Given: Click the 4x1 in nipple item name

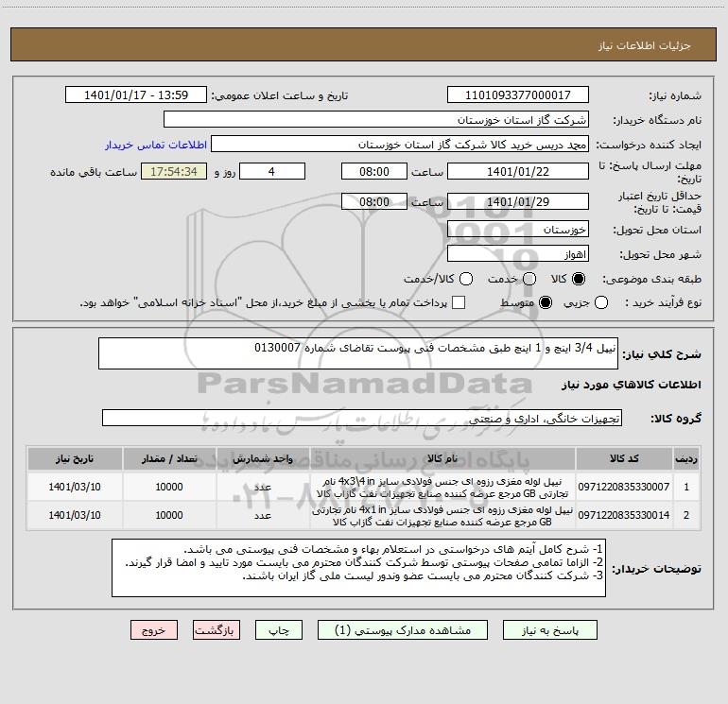Looking at the screenshot, I should tap(442, 516).
